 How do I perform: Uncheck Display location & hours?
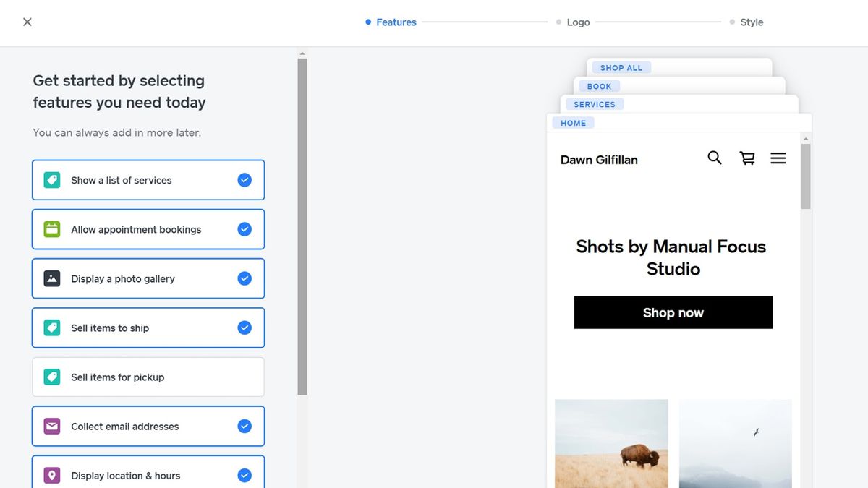(244, 475)
